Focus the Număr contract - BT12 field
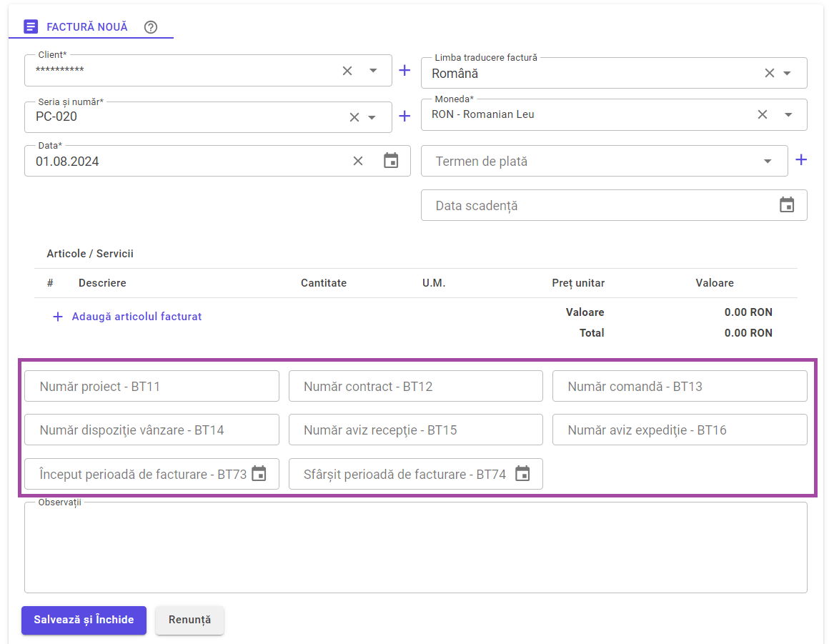 click(415, 387)
